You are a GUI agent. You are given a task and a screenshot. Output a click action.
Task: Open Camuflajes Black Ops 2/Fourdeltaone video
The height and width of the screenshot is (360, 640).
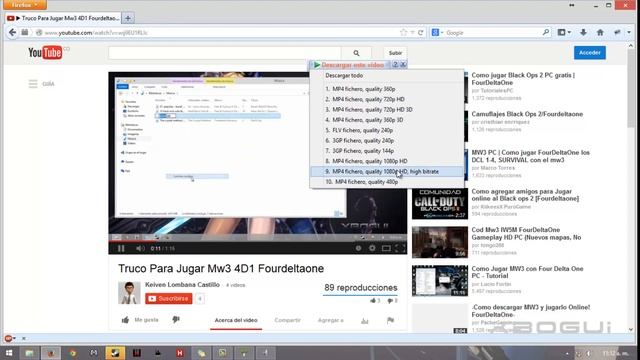527,114
